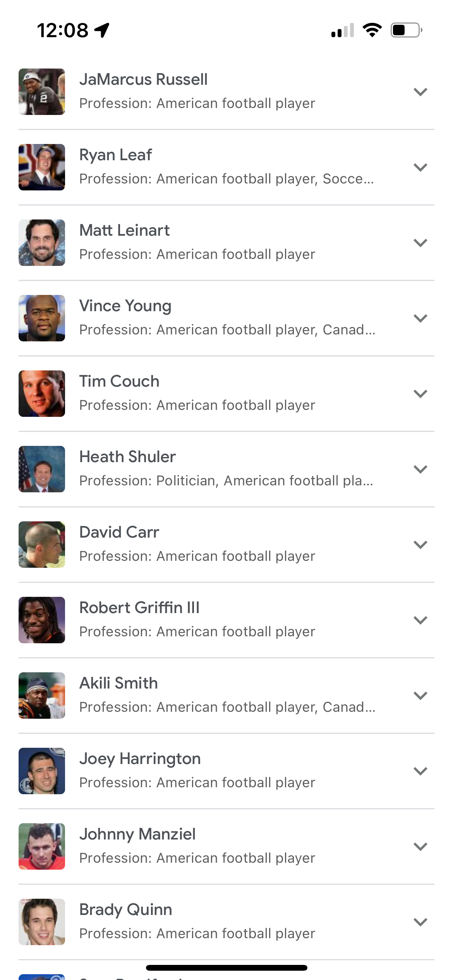Select the Matt Leinart name link
Screen dimensions: 453x980
[124, 230]
